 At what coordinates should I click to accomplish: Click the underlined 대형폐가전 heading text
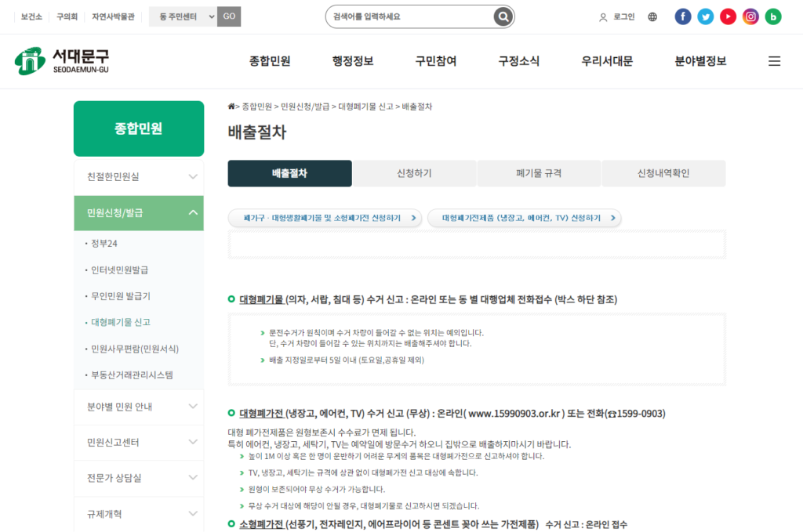261,414
